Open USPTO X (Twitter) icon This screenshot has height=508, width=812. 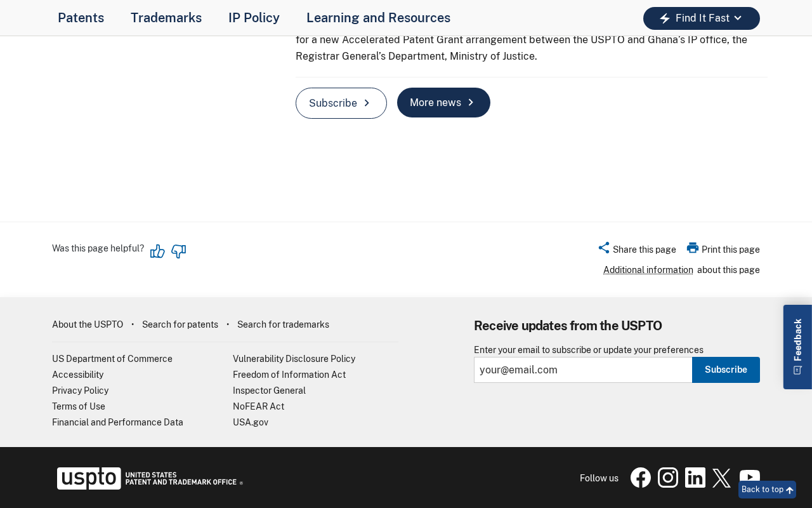tap(722, 478)
